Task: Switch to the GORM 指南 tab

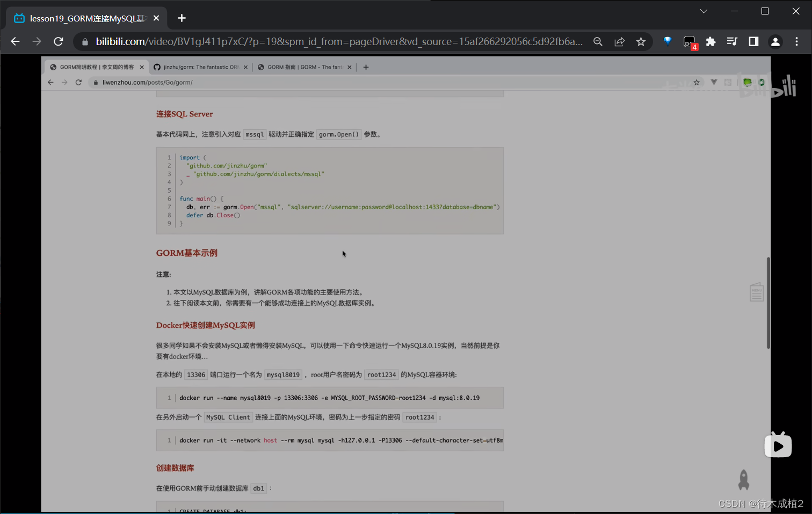Action: [x=305, y=67]
